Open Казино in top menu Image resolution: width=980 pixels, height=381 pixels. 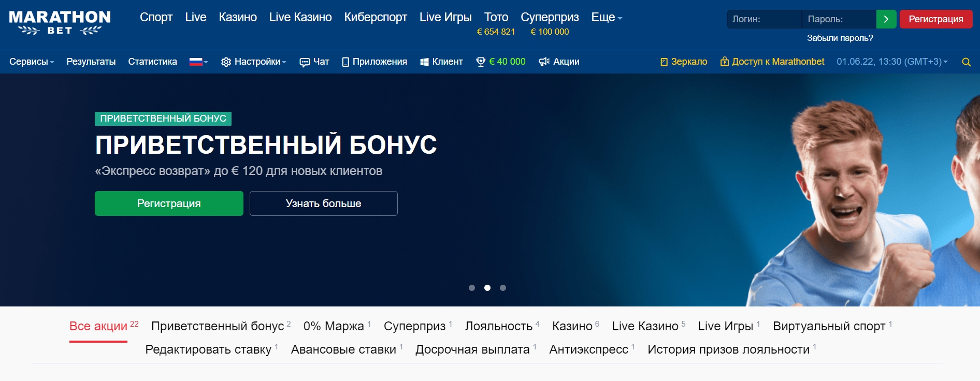238,17
